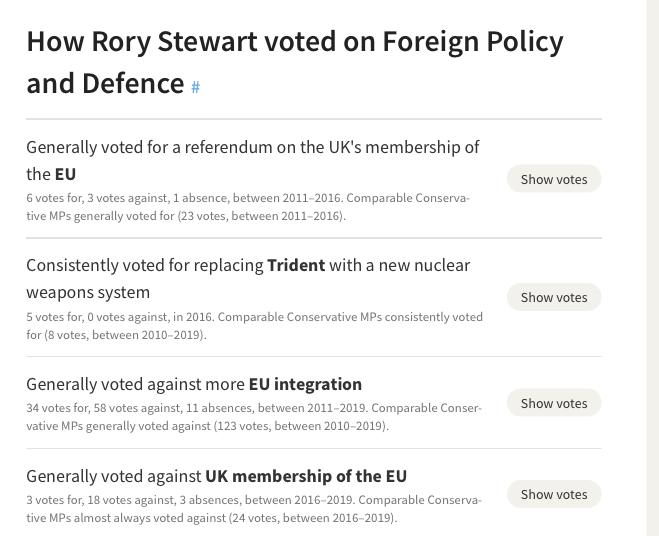Click the 'How Rory Stewart voted' heading
This screenshot has height=536, width=659.
pos(295,62)
